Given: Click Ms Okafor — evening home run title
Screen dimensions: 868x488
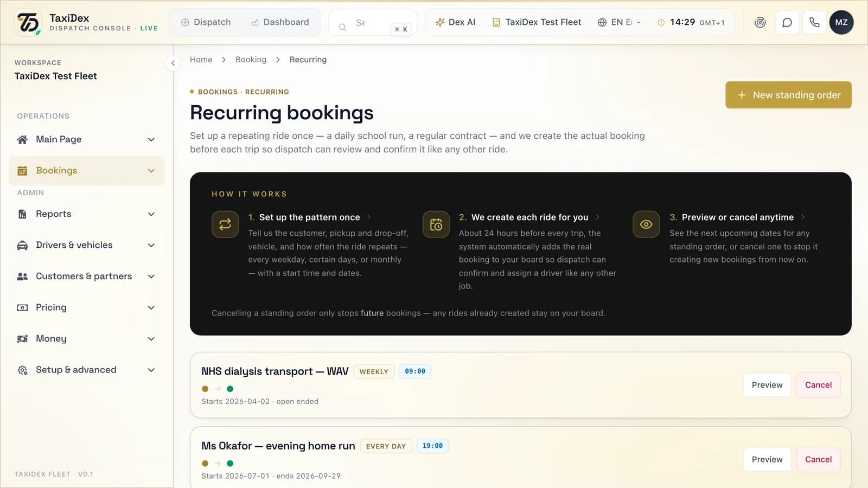Looking at the screenshot, I should click(278, 446).
